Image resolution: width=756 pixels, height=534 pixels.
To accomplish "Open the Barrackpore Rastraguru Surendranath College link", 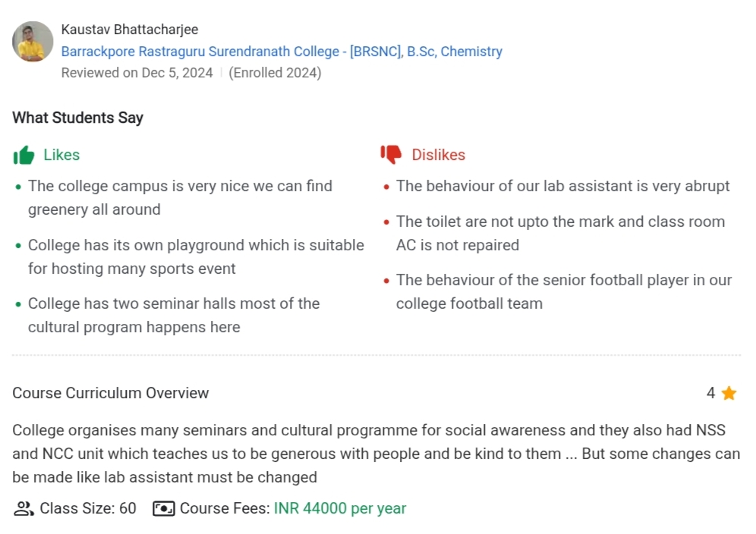I will [282, 52].
